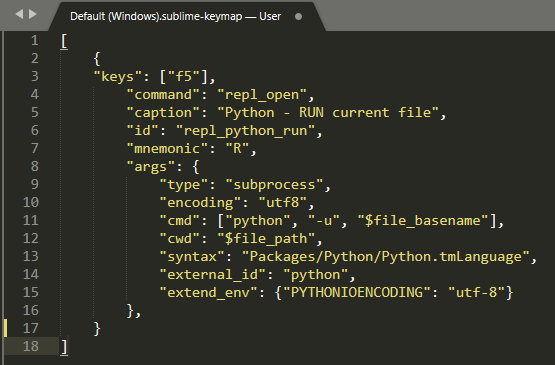Click the "syntax" key text
The width and height of the screenshot is (555, 365).
[192, 256]
